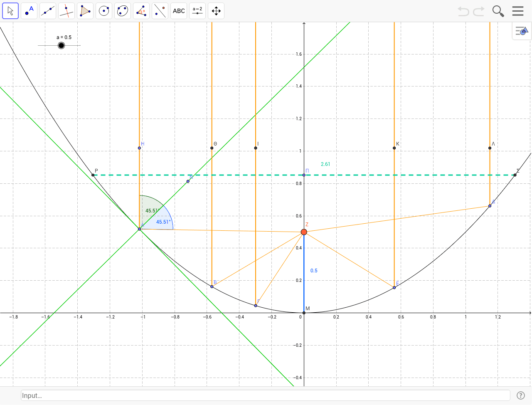Select the Polygon tool
This screenshot has height=405, width=532.
tap(85, 11)
